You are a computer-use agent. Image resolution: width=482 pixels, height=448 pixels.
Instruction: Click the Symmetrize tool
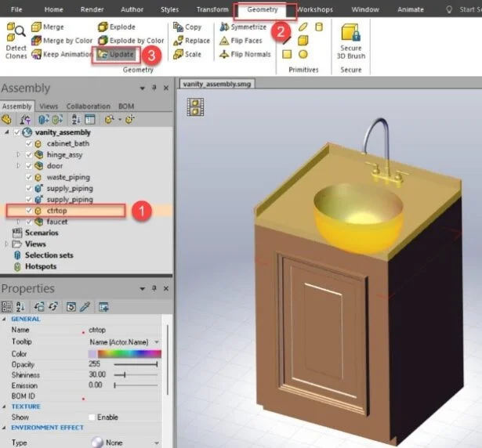(243, 27)
